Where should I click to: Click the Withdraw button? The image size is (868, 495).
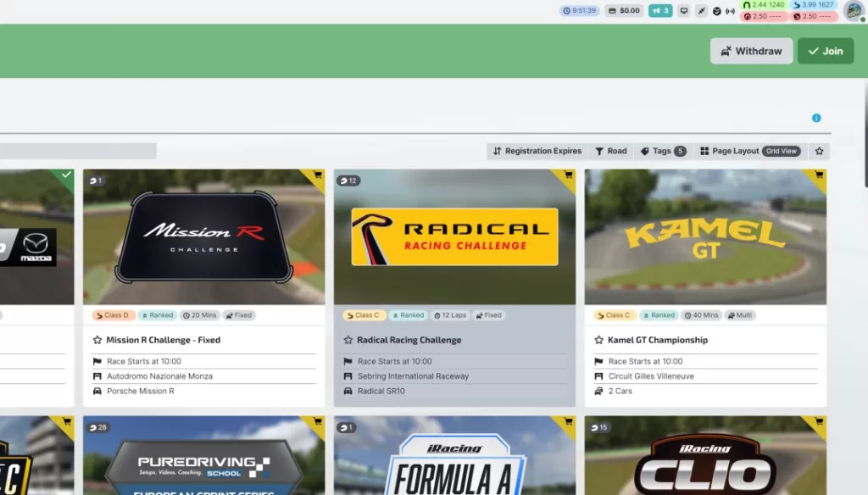tap(751, 51)
